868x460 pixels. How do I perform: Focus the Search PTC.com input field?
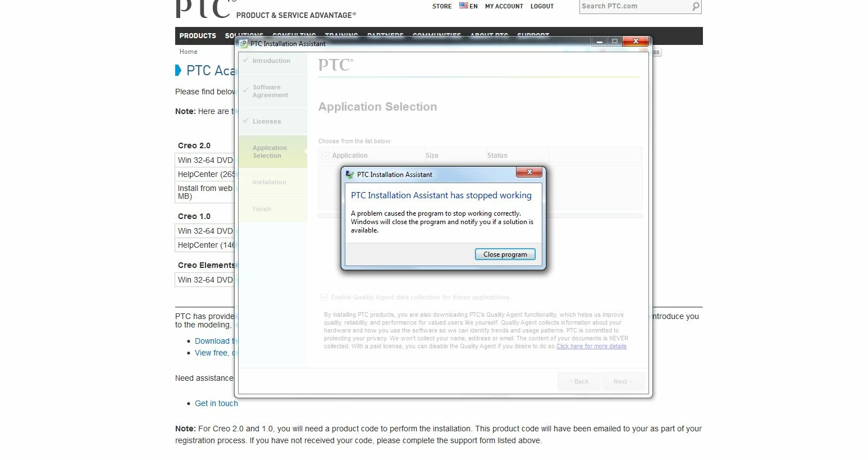(x=634, y=6)
